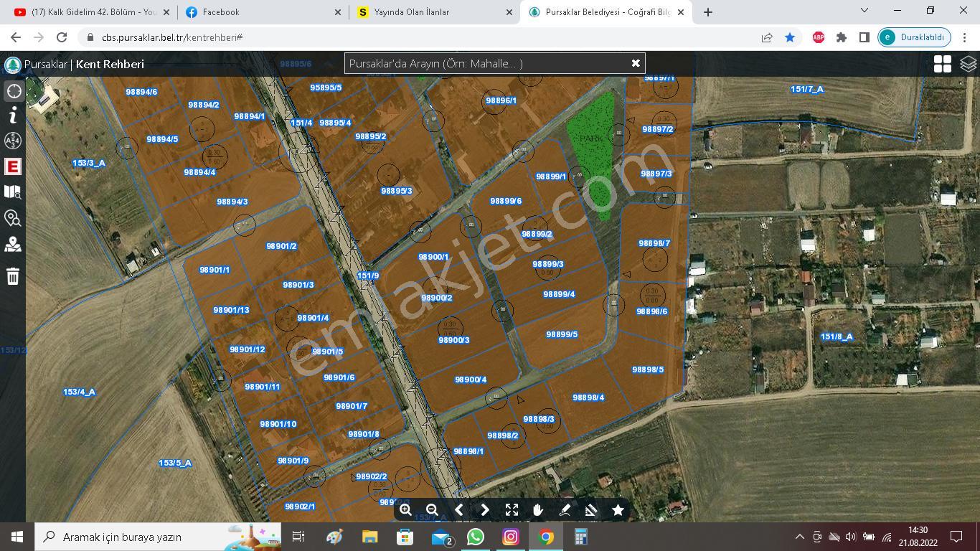980x551 pixels.
Task: Select the parcel query (A-5-4-3) tool
Action: [x=13, y=141]
